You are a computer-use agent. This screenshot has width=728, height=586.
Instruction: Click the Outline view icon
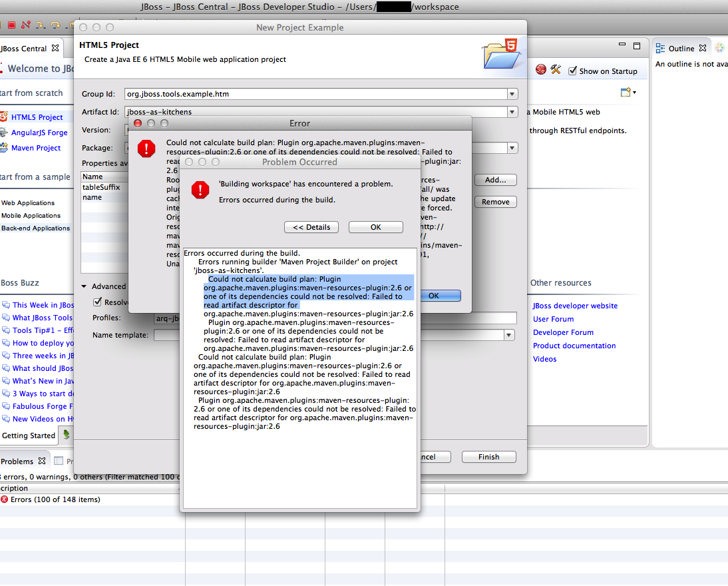[660, 49]
